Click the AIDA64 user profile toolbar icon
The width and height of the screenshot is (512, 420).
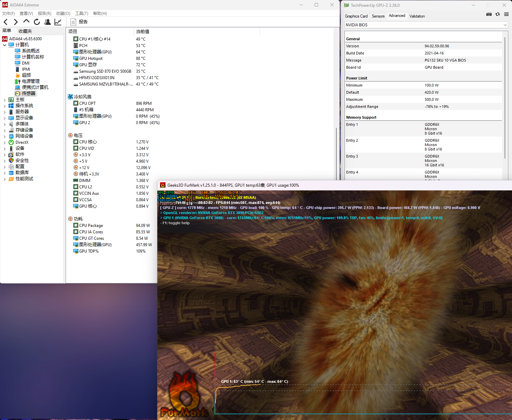[47, 22]
